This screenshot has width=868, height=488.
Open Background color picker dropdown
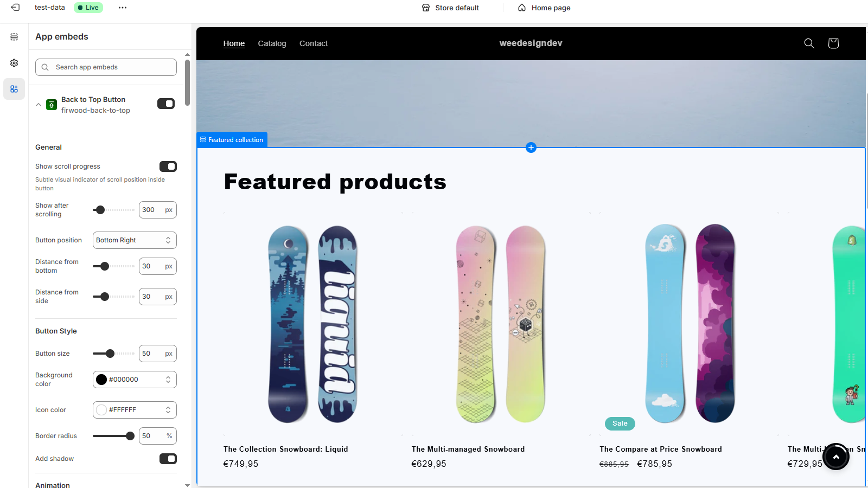coord(135,380)
